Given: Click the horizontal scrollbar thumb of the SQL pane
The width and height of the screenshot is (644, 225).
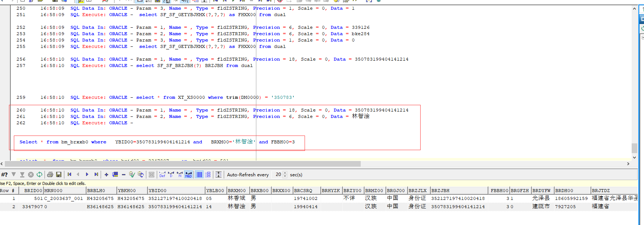Looking at the screenshot, I should pos(183,164).
